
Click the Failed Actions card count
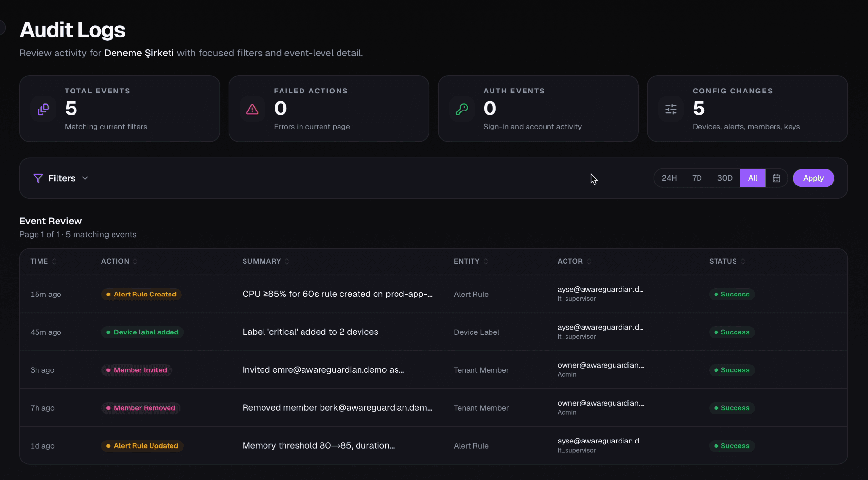281,109
